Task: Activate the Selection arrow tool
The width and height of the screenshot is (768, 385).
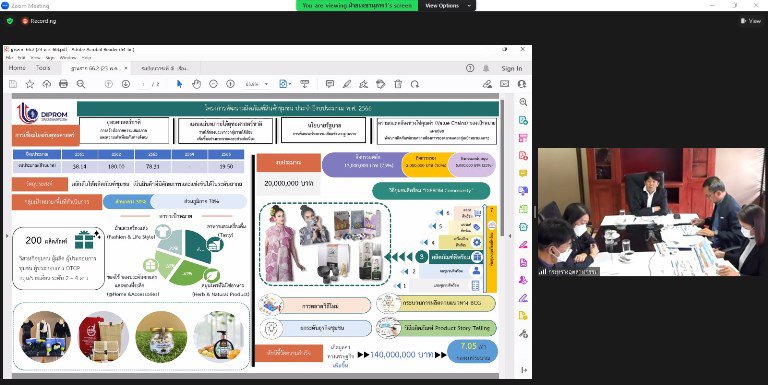Action: [x=179, y=84]
